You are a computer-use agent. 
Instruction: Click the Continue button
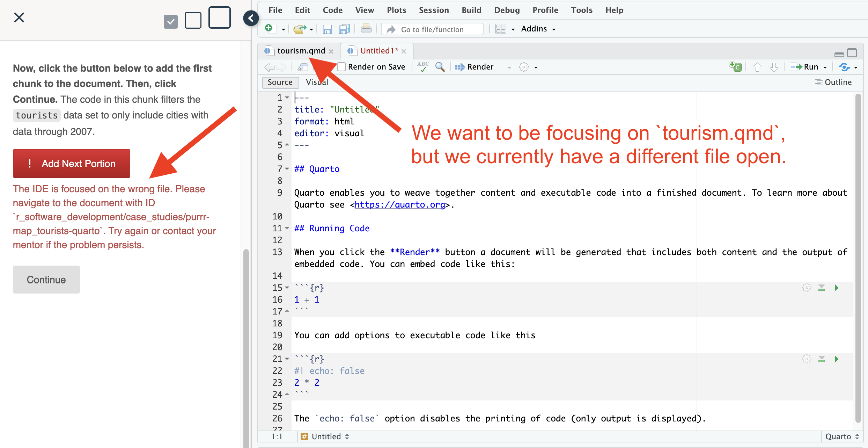(x=46, y=280)
